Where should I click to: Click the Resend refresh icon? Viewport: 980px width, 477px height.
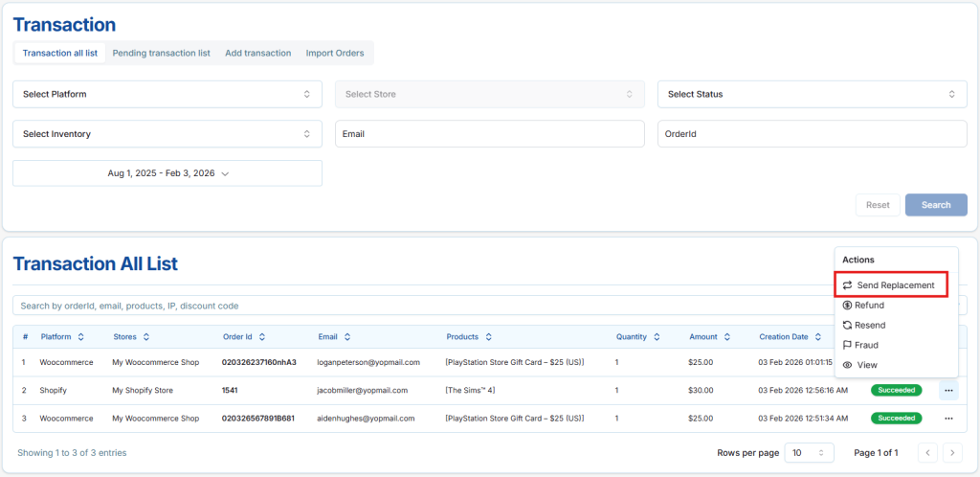(x=847, y=326)
